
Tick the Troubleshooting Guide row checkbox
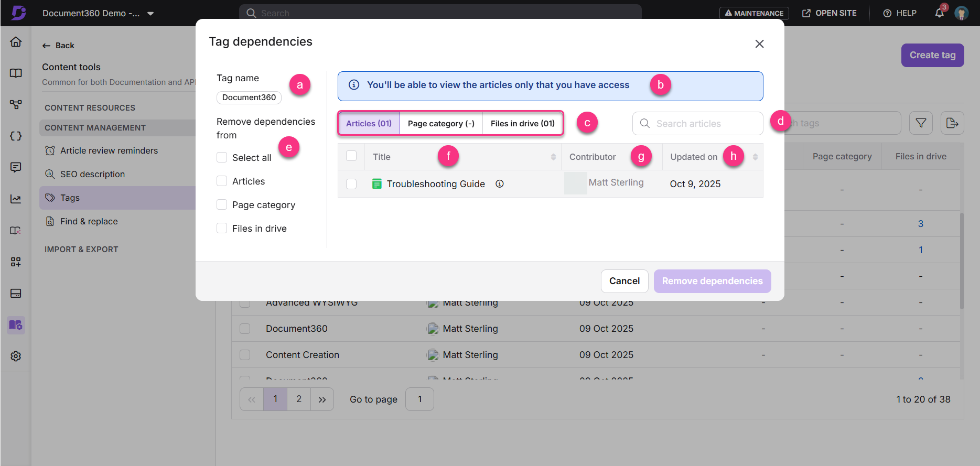351,184
